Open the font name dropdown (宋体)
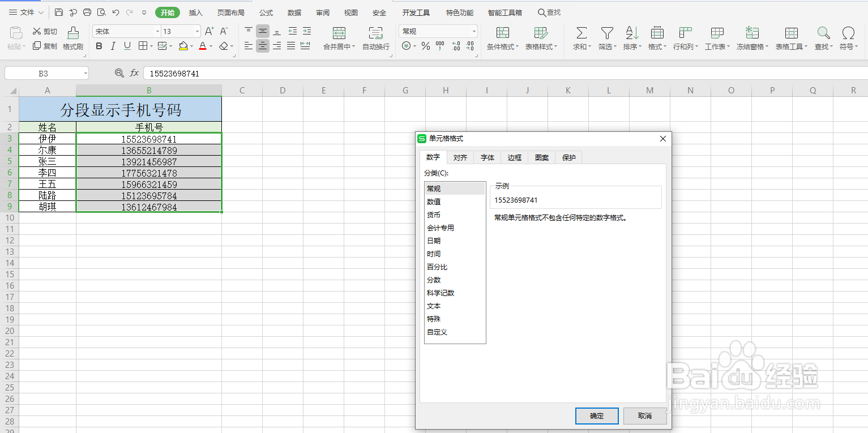The height and width of the screenshot is (433, 868). 157,32
